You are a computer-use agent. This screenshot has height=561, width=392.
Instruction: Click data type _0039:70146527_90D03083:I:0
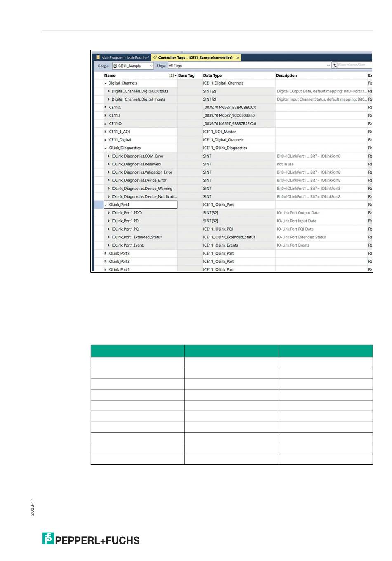229,115
